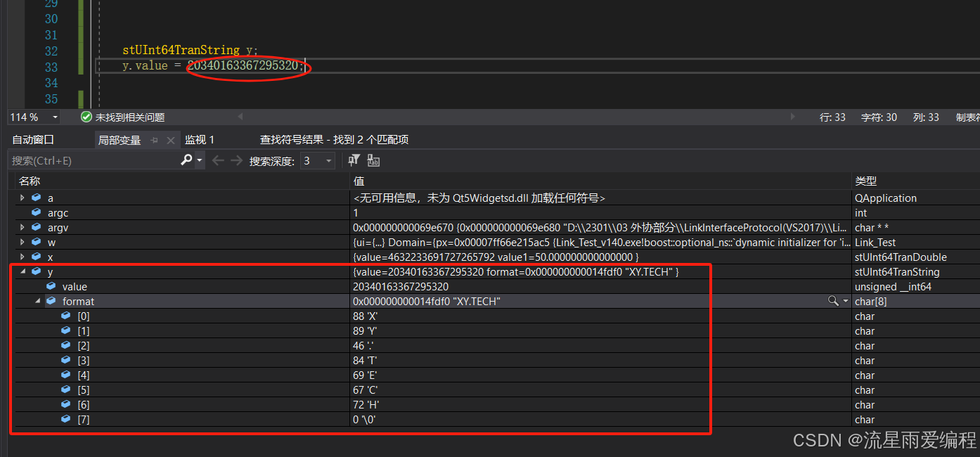Select the argc variable name
This screenshot has height=457, width=980.
(x=58, y=212)
